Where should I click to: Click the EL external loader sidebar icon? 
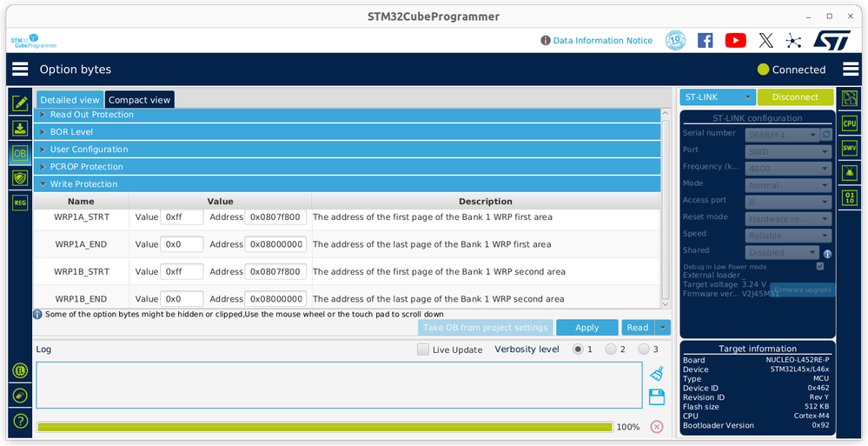coord(20,370)
